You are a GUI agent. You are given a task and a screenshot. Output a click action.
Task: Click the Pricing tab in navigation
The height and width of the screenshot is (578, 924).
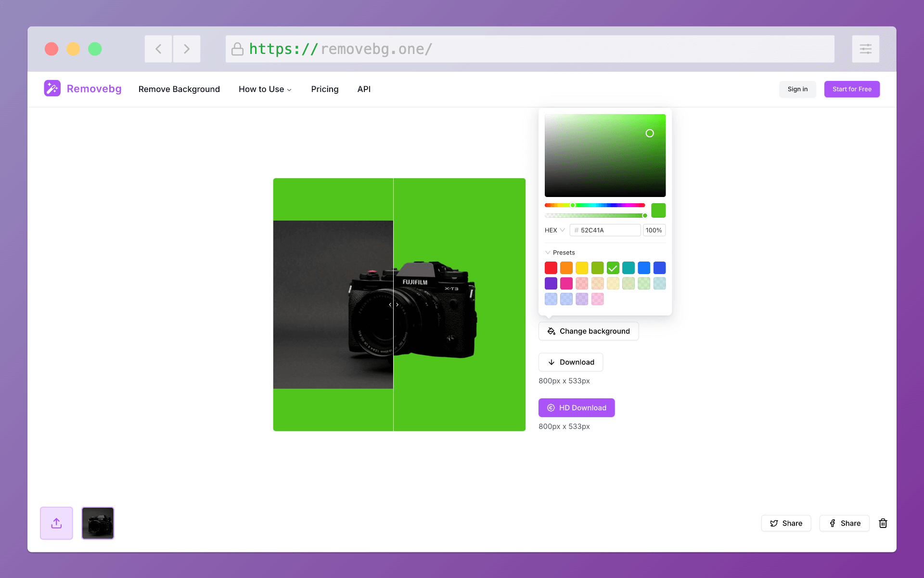(324, 89)
